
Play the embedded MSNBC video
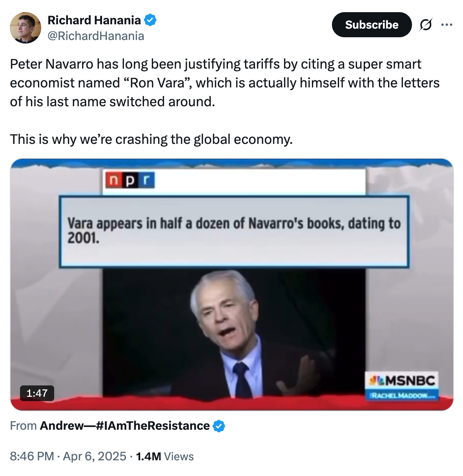[232, 285]
